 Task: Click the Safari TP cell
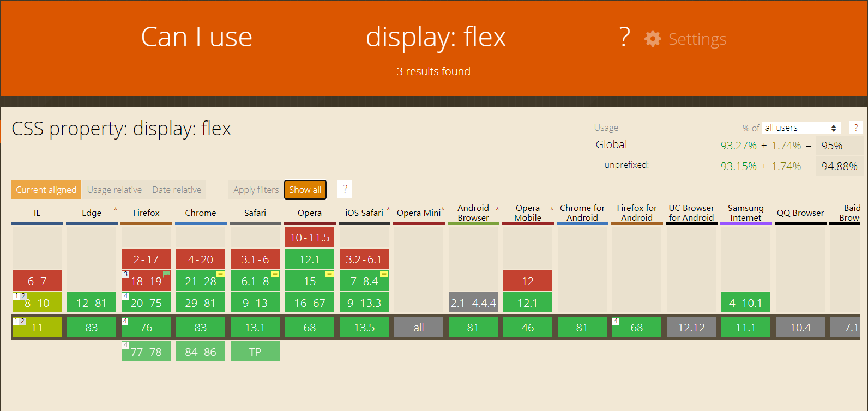(255, 352)
